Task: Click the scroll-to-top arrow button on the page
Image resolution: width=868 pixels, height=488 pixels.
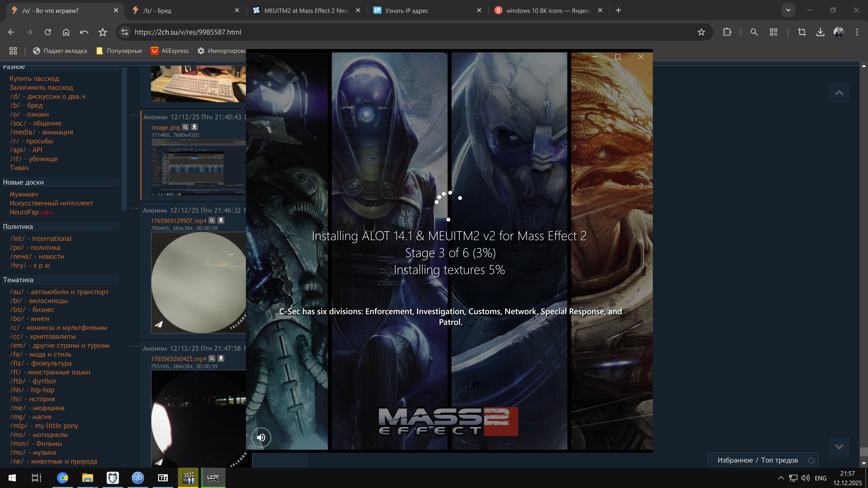Action: click(839, 92)
